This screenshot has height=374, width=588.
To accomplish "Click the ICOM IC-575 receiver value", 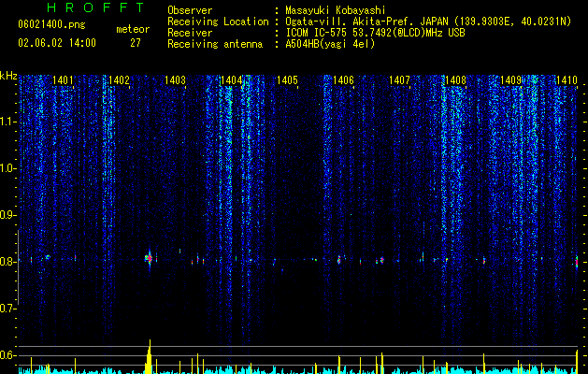I will tap(375, 33).
